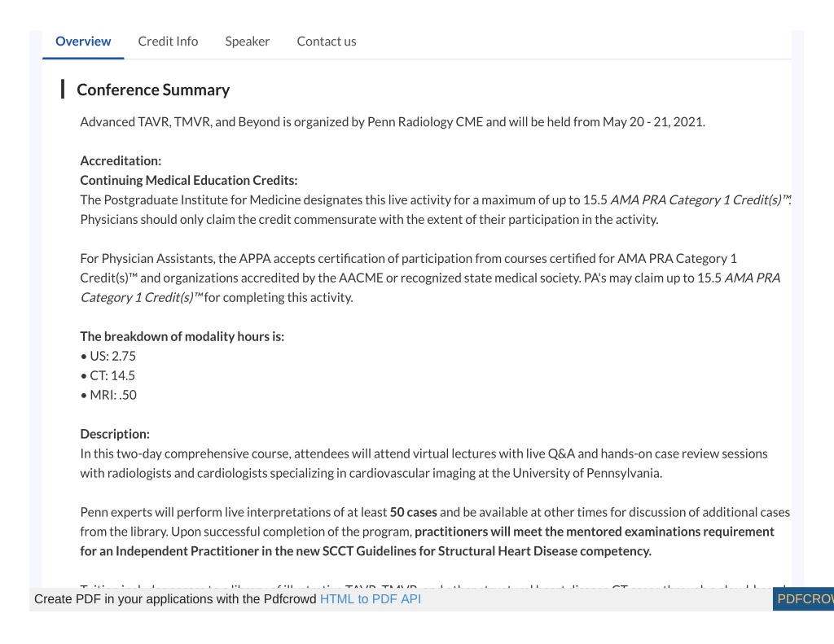Click 'Create PDF in your applications' banner text

175,599
